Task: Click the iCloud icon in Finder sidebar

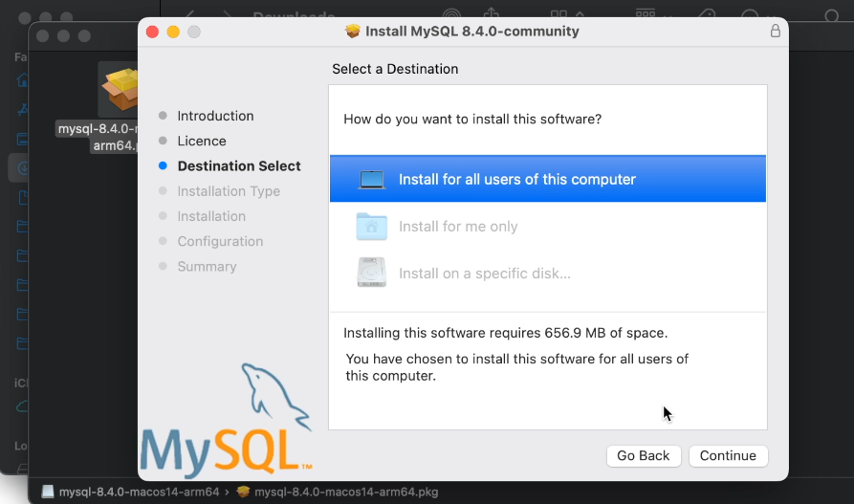Action: click(22, 406)
